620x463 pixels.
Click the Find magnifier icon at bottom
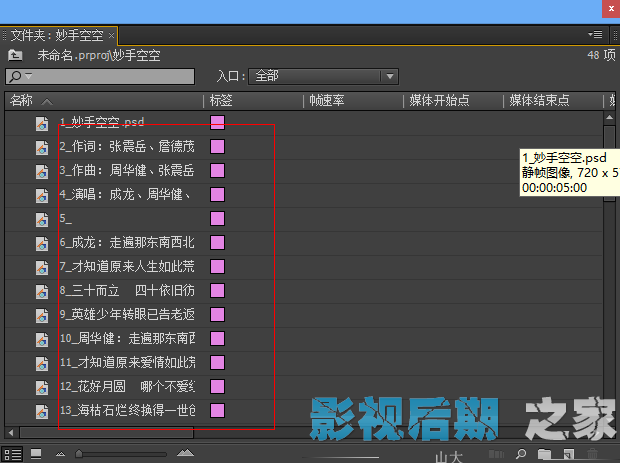click(x=521, y=454)
